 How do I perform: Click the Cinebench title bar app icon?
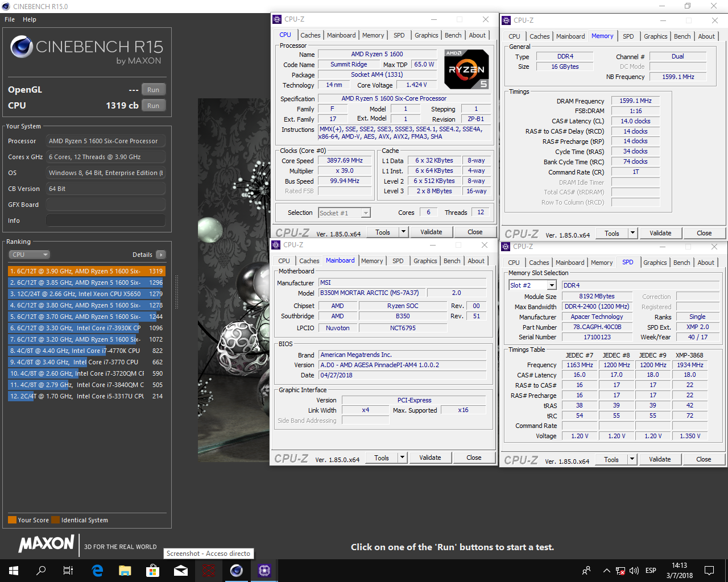pyautogui.click(x=6, y=6)
